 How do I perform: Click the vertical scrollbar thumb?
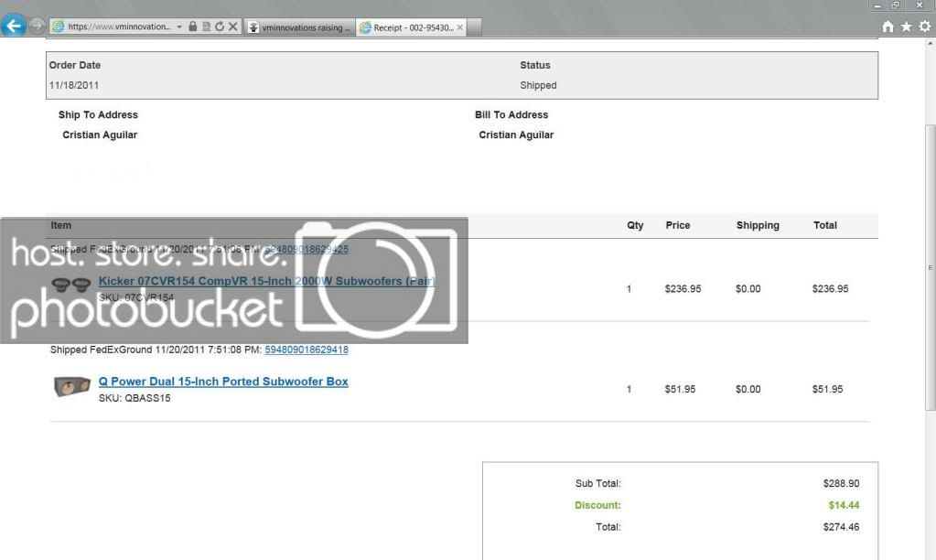(x=930, y=267)
